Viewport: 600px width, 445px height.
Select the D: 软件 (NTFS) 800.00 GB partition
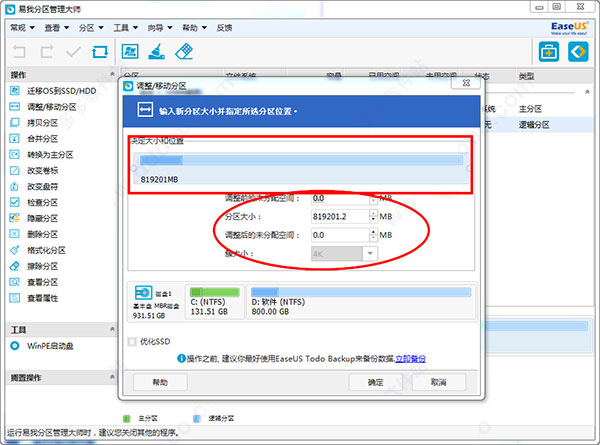tap(361, 302)
